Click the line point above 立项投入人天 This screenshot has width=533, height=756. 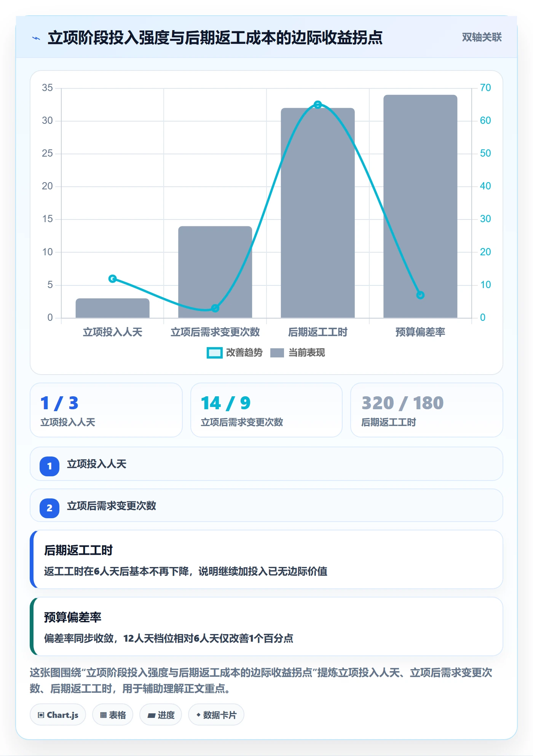pos(112,279)
